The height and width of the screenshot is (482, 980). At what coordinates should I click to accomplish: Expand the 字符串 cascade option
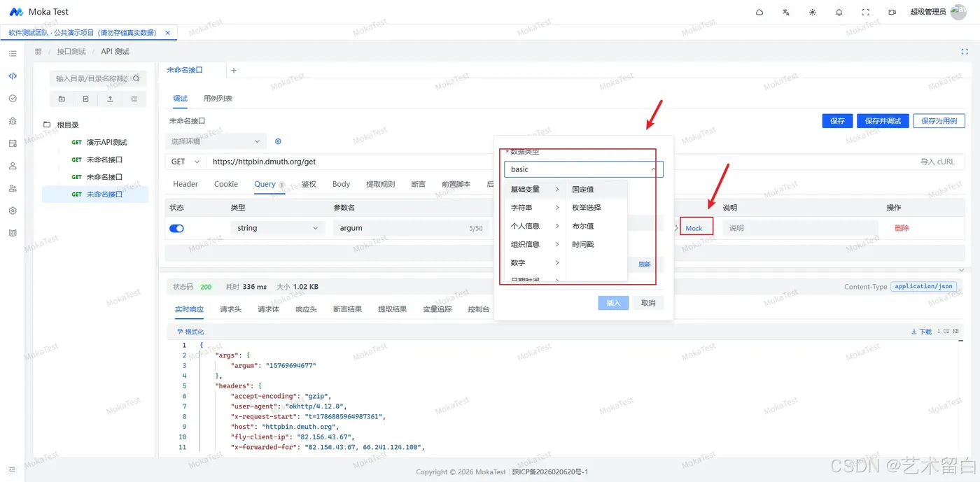[x=535, y=208]
